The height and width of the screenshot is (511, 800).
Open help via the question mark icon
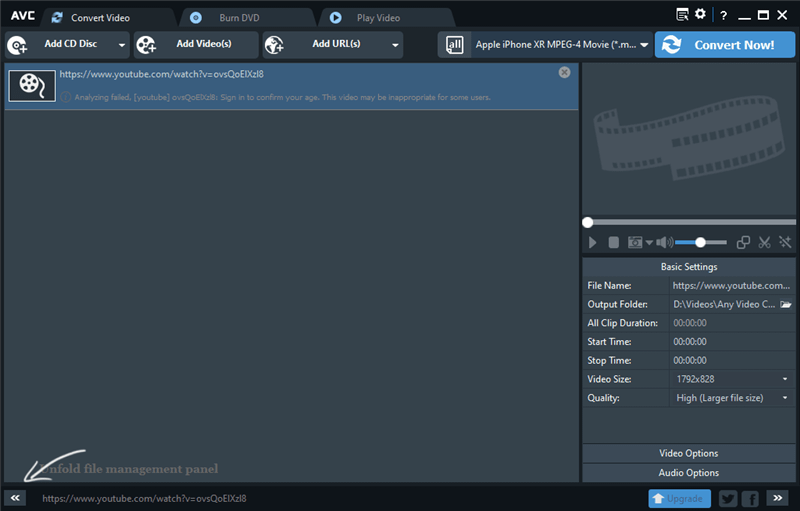tap(723, 15)
